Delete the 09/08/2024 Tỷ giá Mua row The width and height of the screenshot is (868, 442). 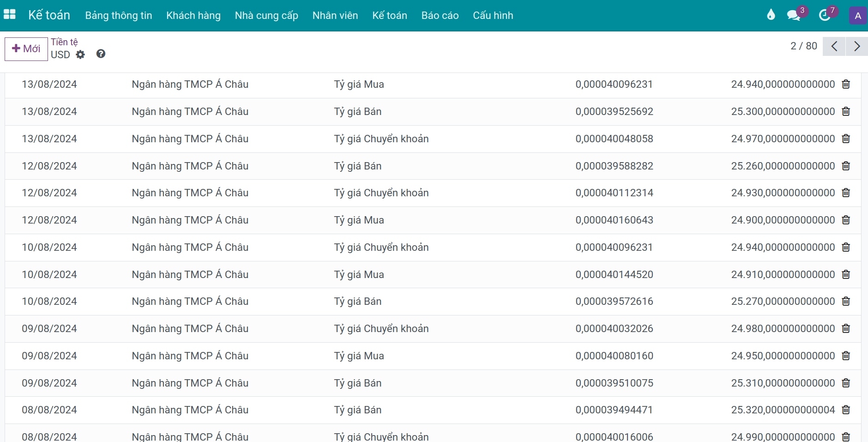point(846,356)
